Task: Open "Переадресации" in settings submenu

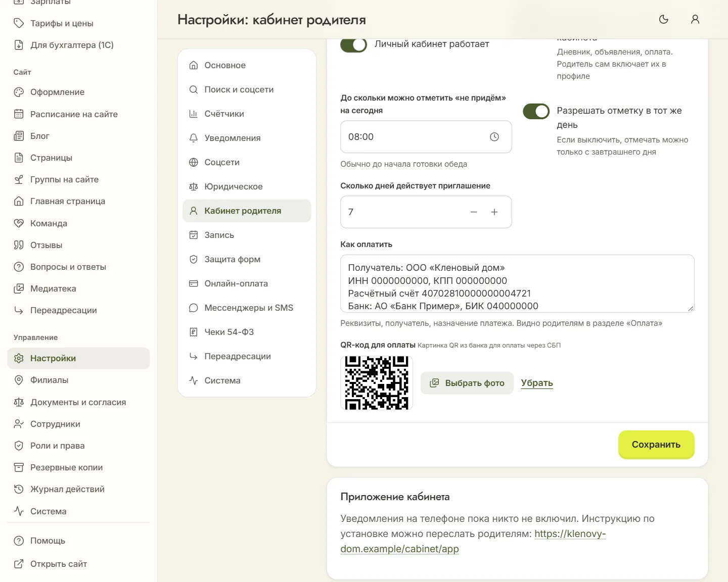Action: click(247, 356)
